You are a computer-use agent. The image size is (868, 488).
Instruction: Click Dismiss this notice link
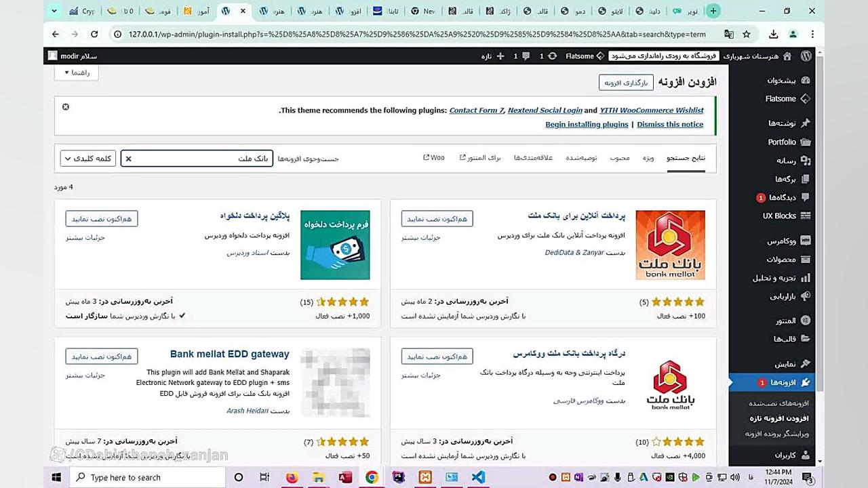coord(670,125)
